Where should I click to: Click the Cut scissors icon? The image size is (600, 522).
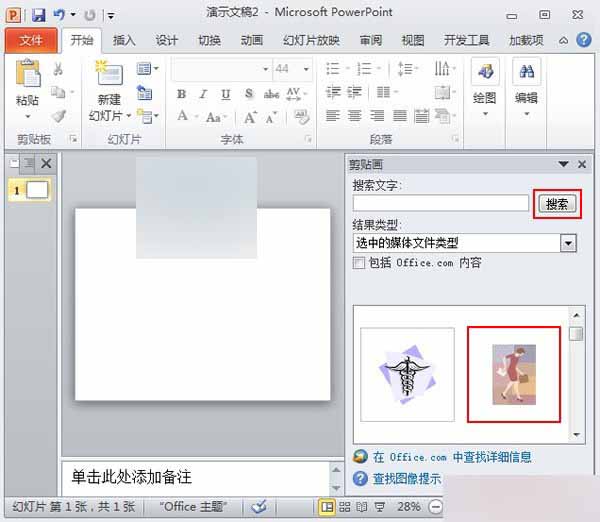[x=58, y=69]
